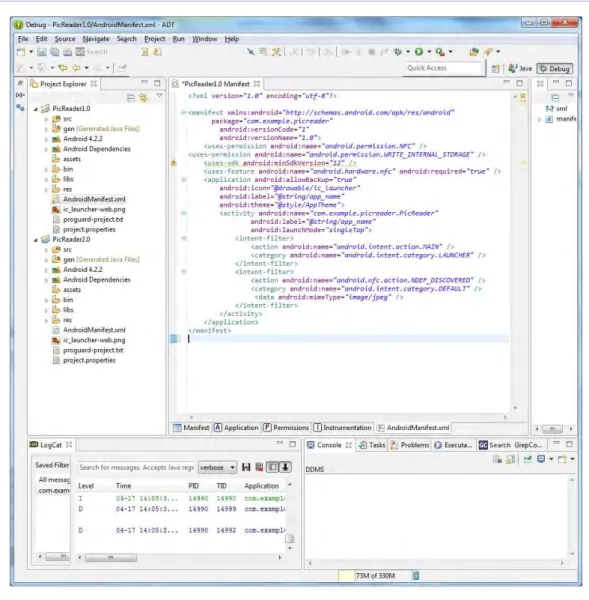
Task: Open the Problems tab
Action: pos(410,445)
